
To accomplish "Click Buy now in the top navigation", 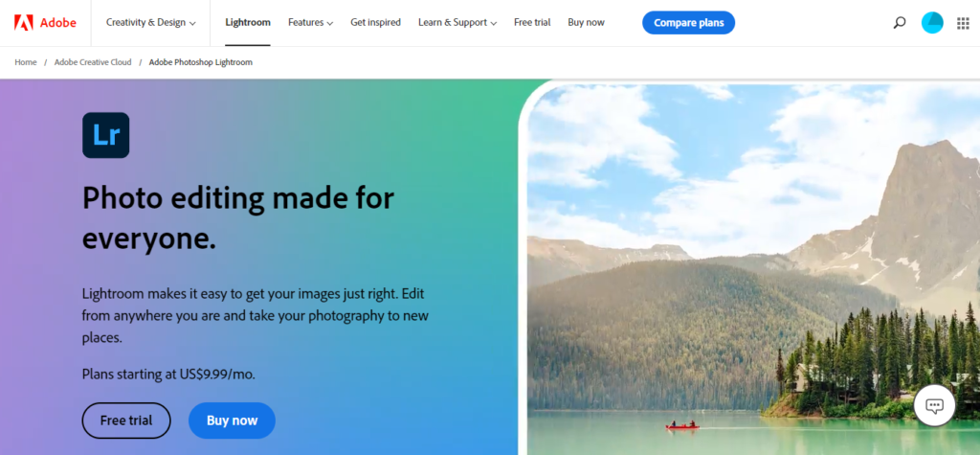I will (x=587, y=23).
